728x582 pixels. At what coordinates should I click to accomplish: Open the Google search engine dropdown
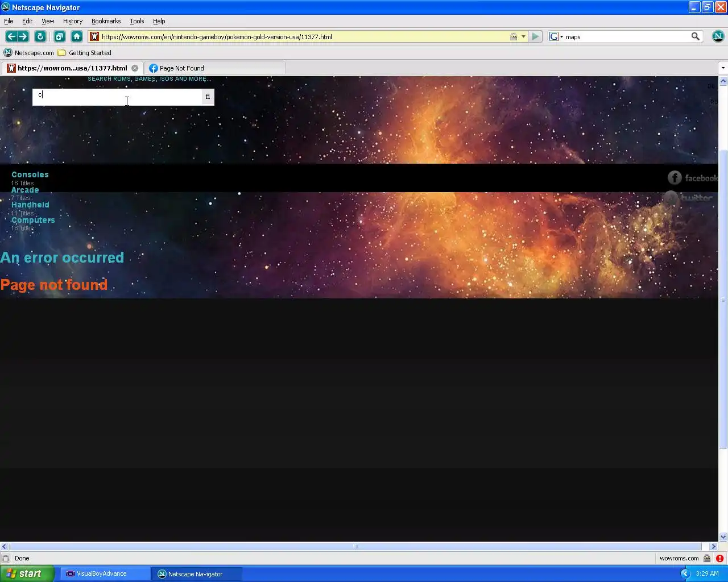pos(556,36)
